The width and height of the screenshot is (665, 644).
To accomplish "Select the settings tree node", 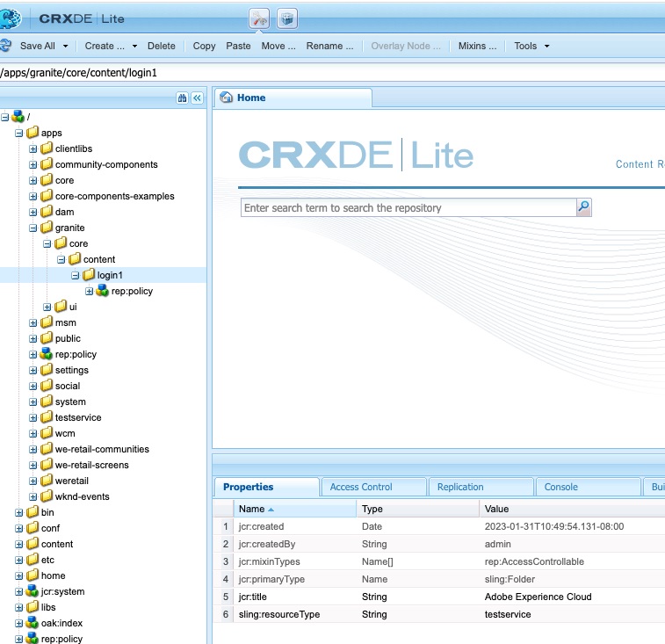I will pyautogui.click(x=72, y=370).
